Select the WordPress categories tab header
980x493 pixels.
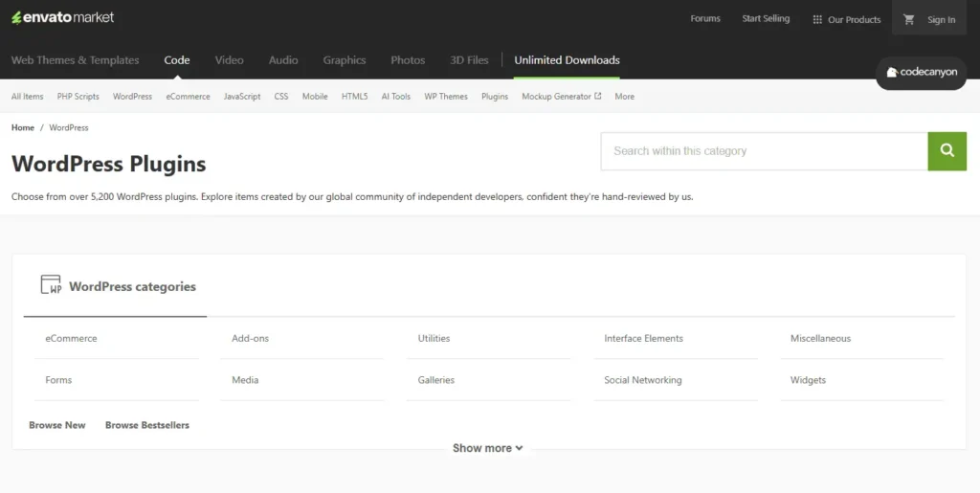coord(116,287)
